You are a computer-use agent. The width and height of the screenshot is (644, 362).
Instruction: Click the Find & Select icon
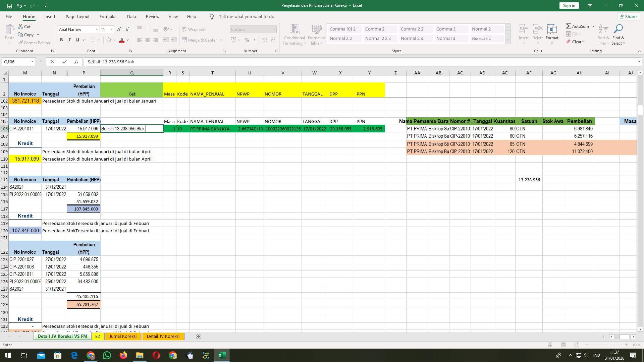point(618,34)
